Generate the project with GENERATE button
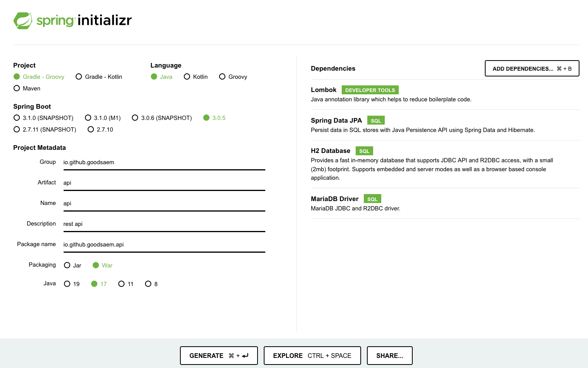Screen dimensions: 588x368 (219, 356)
